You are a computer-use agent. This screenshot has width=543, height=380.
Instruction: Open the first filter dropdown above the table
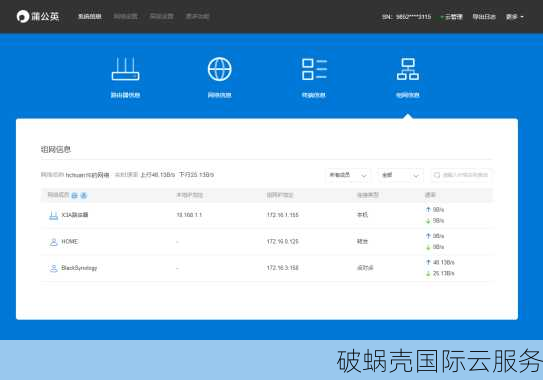[347, 175]
